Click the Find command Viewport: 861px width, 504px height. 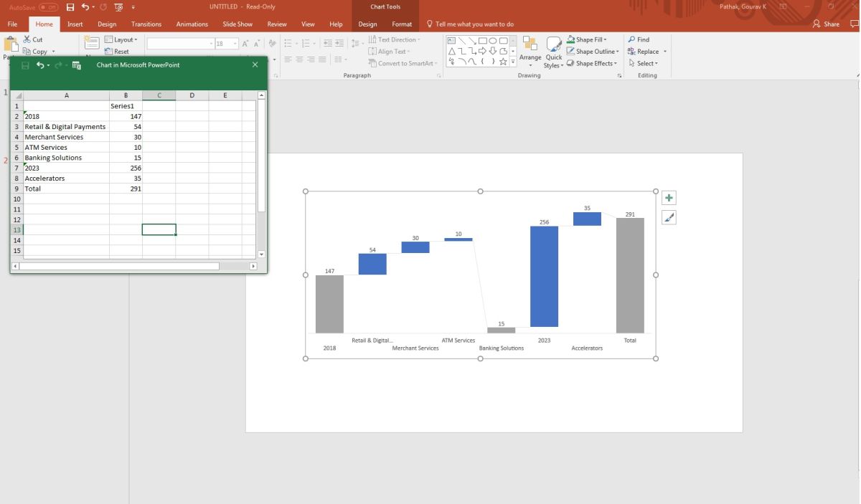[639, 39]
